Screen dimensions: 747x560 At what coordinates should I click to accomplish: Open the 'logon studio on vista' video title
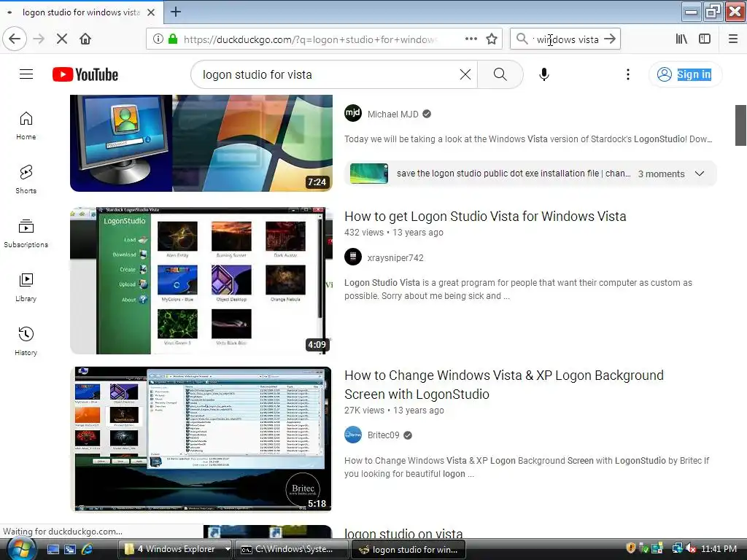(403, 533)
